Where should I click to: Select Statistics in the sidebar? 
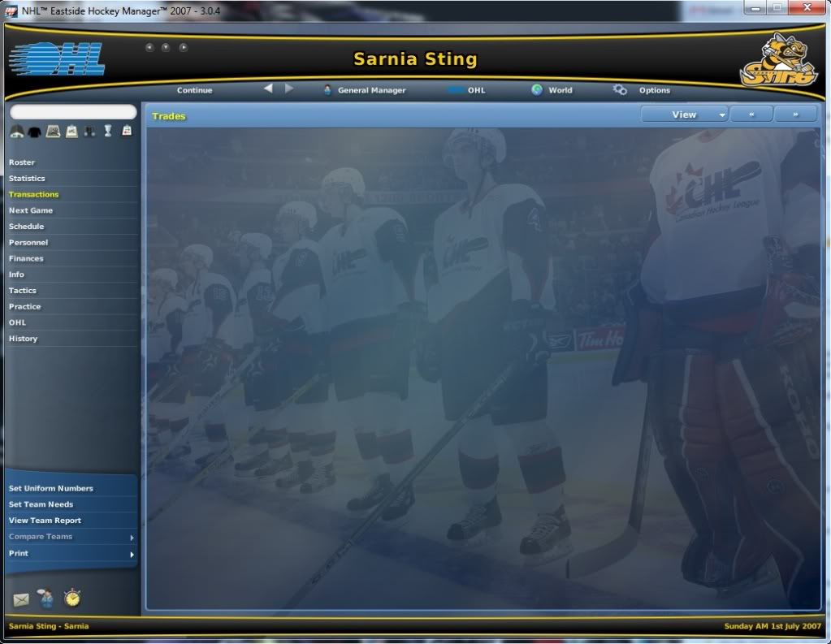click(27, 178)
